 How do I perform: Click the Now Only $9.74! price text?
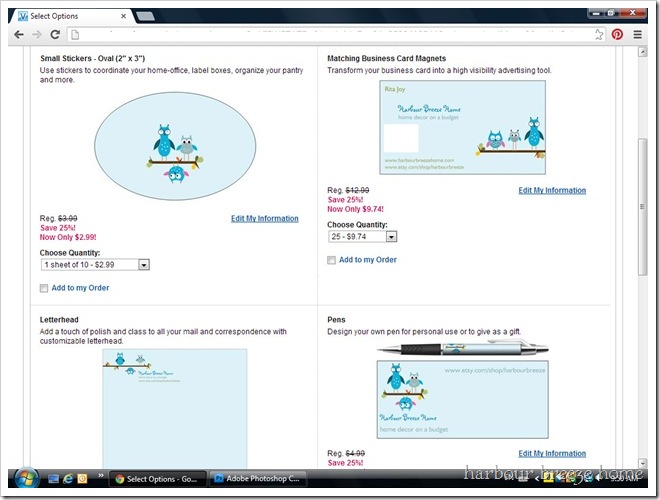[356, 209]
